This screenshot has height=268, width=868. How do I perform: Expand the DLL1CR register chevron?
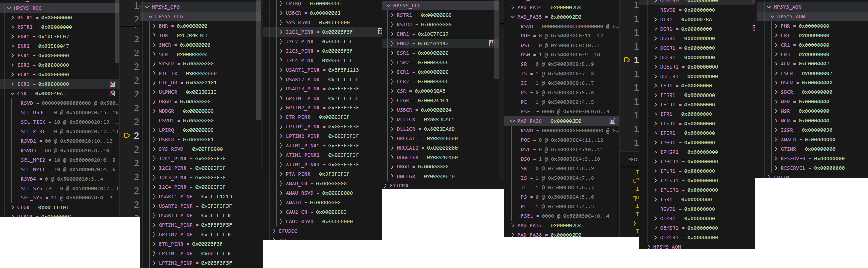[392, 119]
